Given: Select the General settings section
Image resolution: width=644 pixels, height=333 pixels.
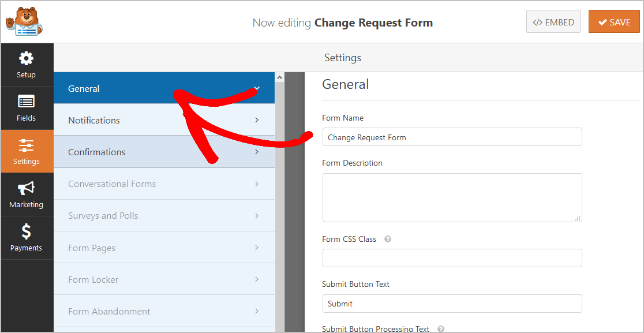Looking at the screenshot, I should 164,88.
